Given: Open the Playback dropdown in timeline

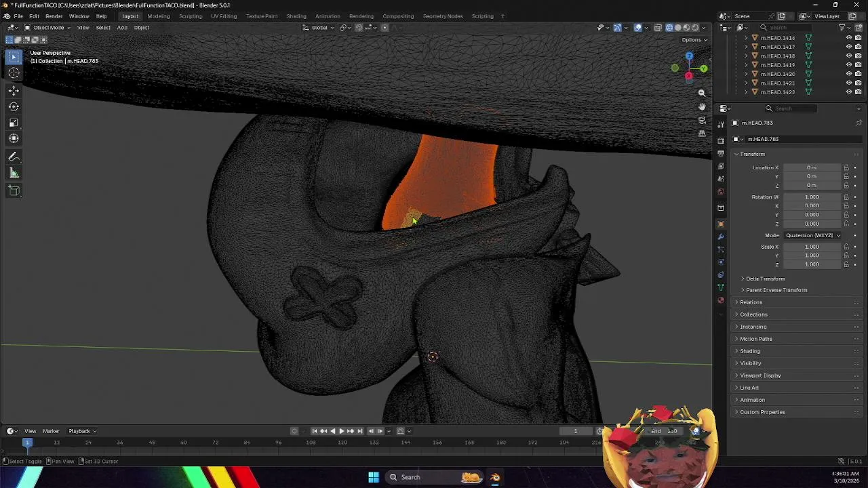Looking at the screenshot, I should (81, 431).
